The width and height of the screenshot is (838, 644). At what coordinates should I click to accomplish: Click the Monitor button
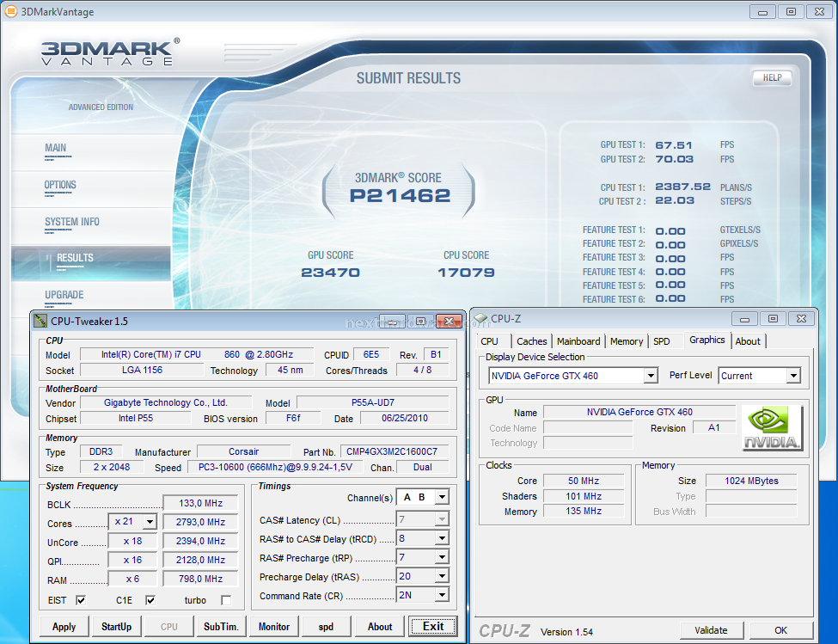[274, 626]
